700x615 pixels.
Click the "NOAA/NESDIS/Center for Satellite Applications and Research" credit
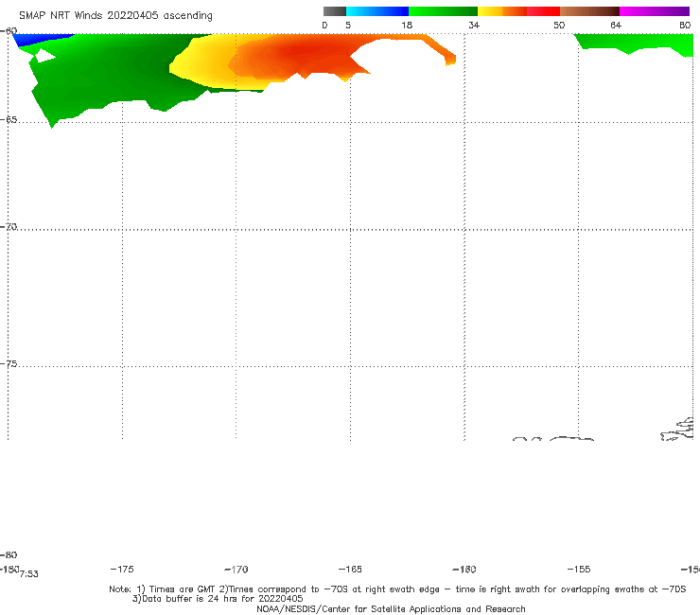[391, 609]
